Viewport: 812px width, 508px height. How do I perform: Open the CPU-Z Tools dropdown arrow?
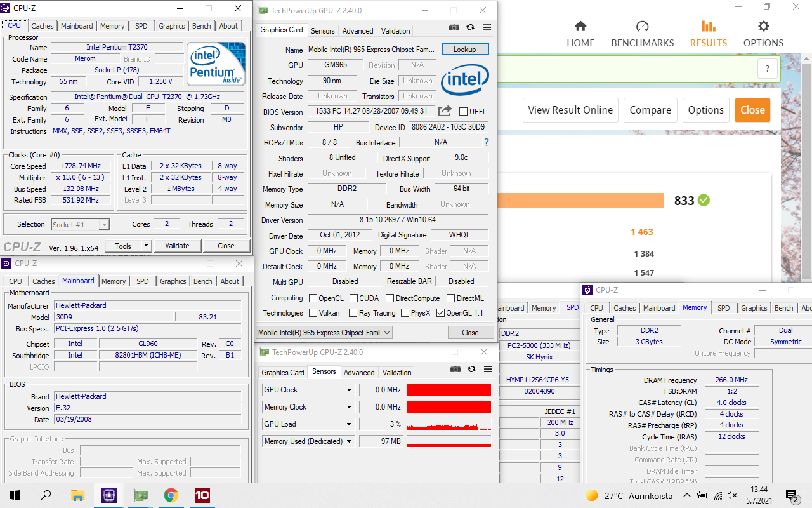146,246
